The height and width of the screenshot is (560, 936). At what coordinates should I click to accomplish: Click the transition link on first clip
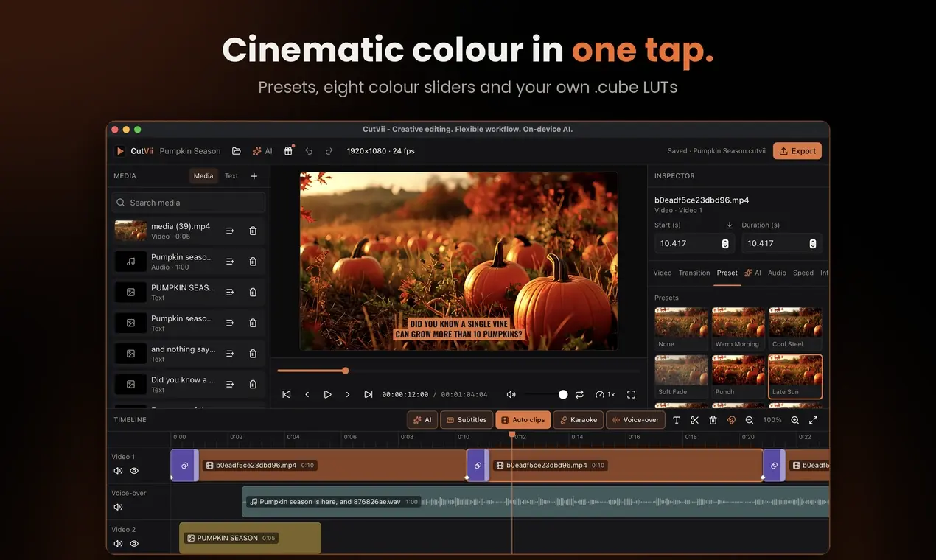[x=184, y=466]
